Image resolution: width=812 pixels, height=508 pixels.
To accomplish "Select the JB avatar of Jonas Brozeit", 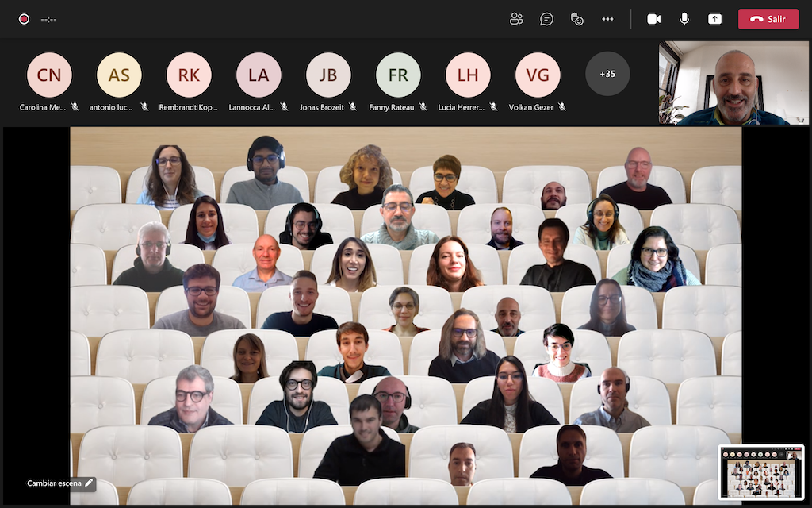I will [328, 75].
